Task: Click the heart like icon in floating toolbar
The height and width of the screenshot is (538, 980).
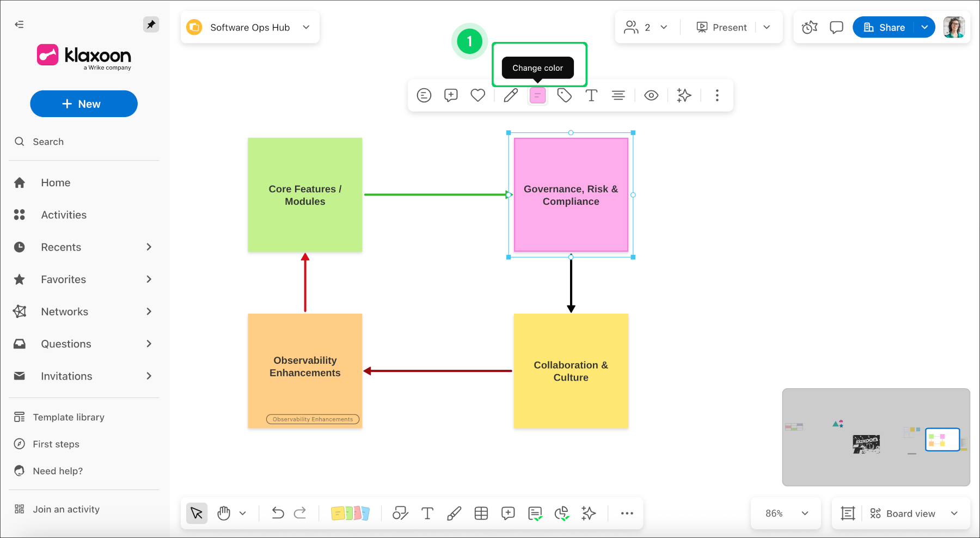Action: click(477, 95)
